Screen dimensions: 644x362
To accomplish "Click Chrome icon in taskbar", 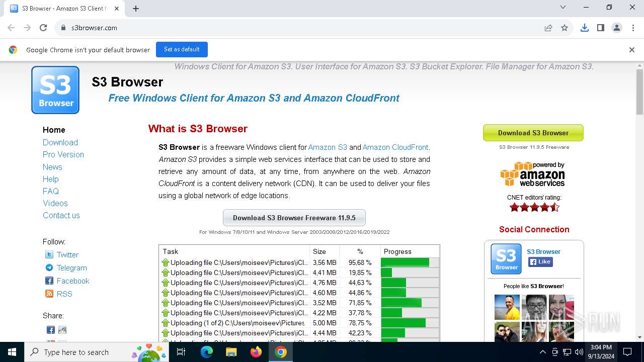I will (281, 352).
